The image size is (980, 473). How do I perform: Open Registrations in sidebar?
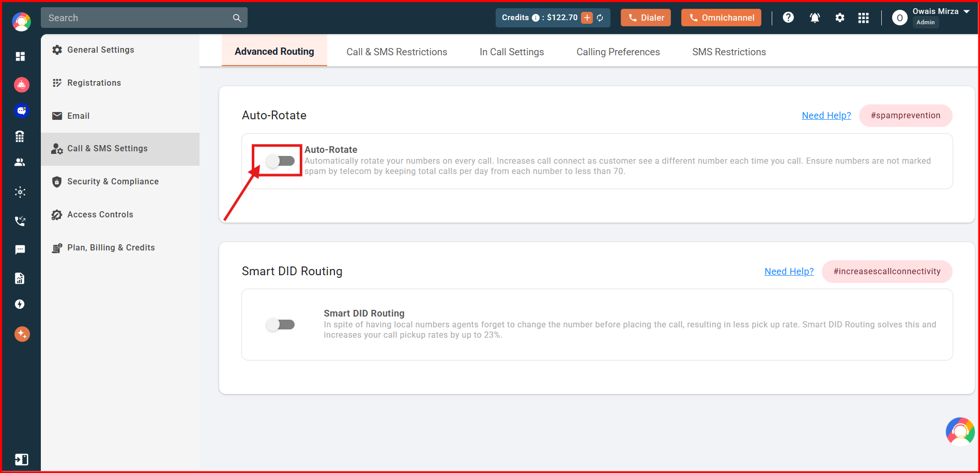[120, 83]
